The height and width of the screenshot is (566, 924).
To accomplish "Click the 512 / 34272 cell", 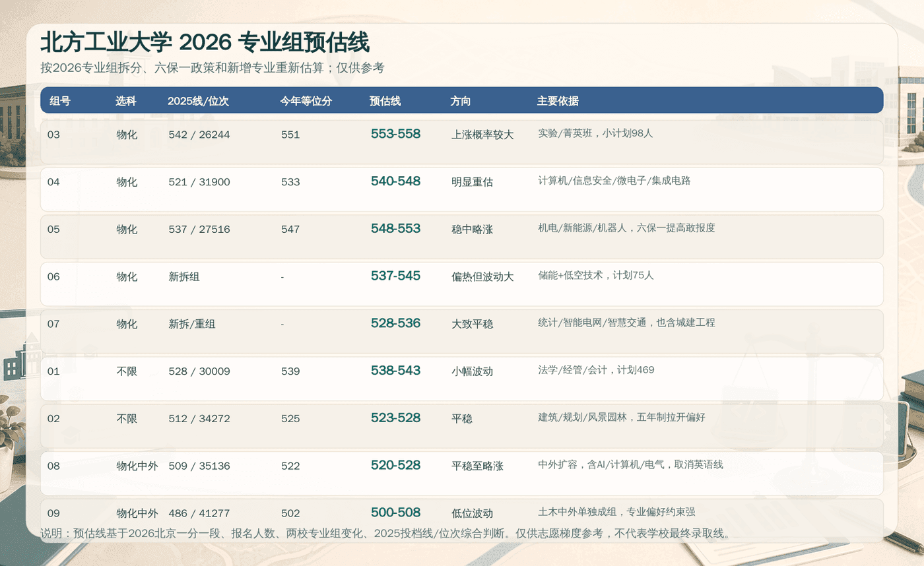I will coord(199,419).
